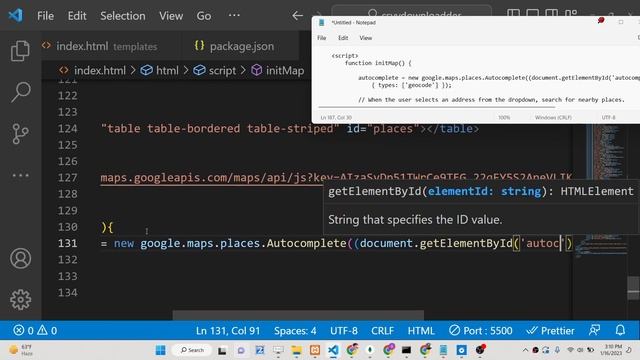Open the File menu in VS Code
The height and width of the screenshot is (360, 640).
click(45, 16)
